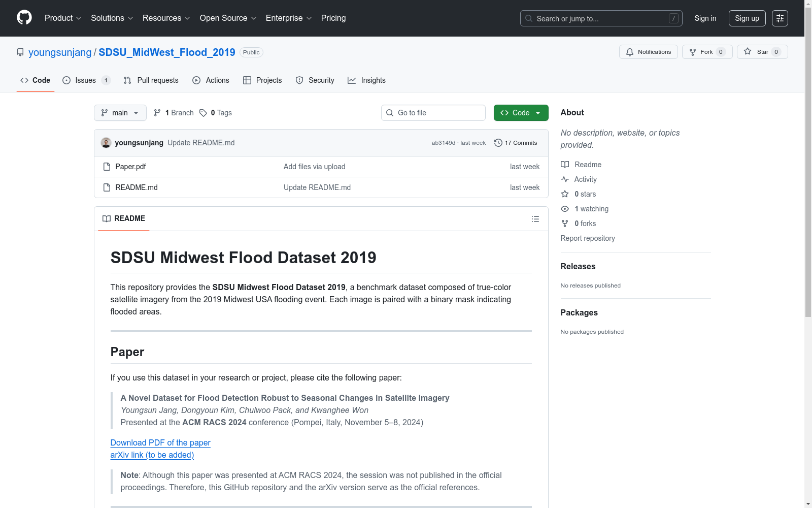View the 1 Branch list
Screen dimensions: 812x508
coord(174,113)
